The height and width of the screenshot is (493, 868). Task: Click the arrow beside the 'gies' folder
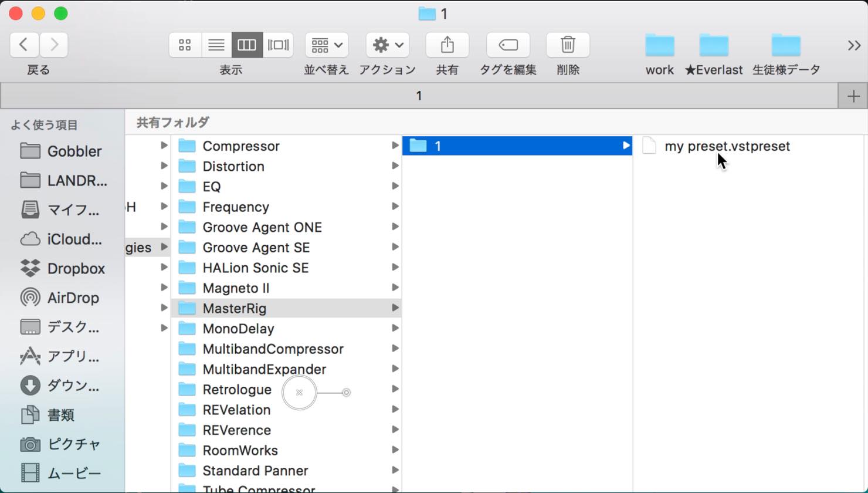coord(164,247)
